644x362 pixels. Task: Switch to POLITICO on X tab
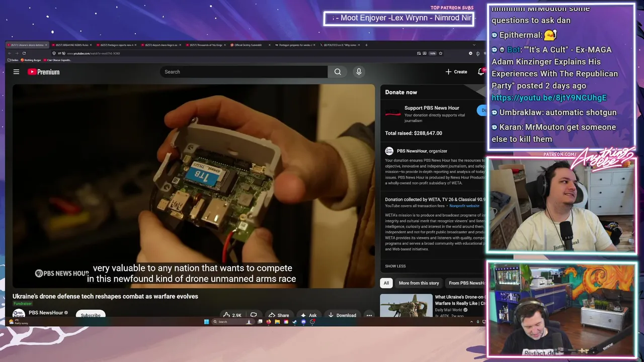tap(340, 45)
